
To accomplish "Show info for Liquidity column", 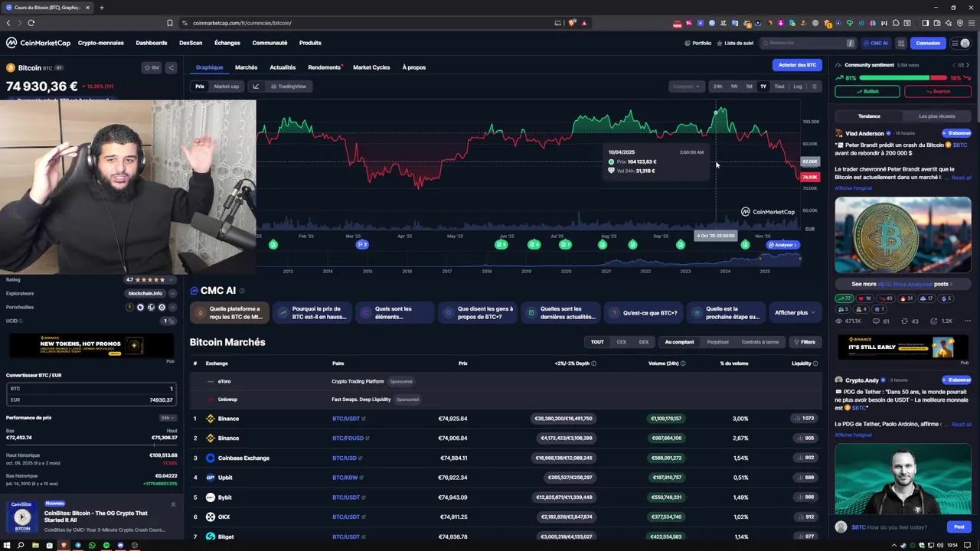I will click(x=815, y=364).
